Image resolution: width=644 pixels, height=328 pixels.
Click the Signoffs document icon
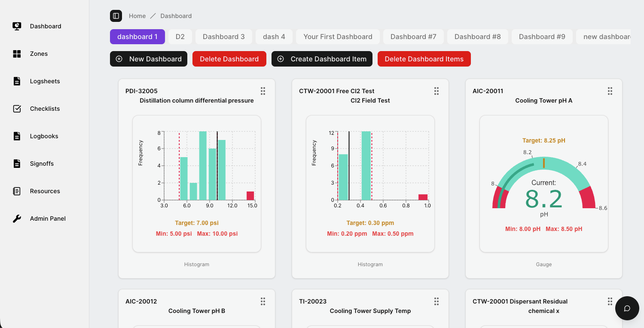tap(17, 164)
